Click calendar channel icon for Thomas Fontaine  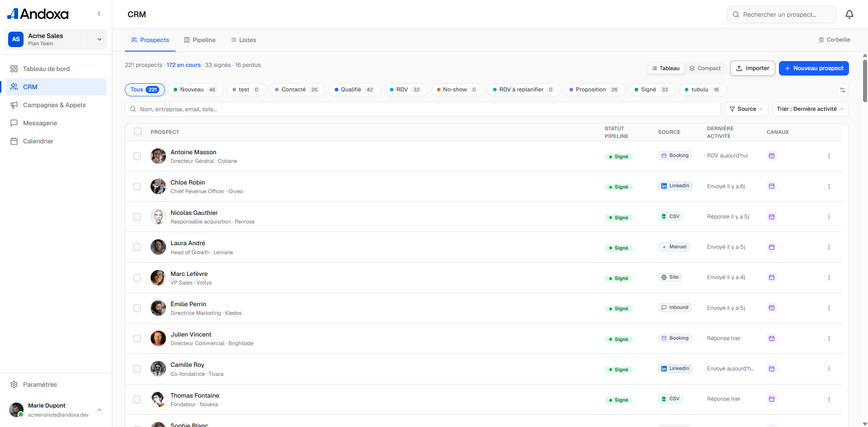tap(772, 399)
